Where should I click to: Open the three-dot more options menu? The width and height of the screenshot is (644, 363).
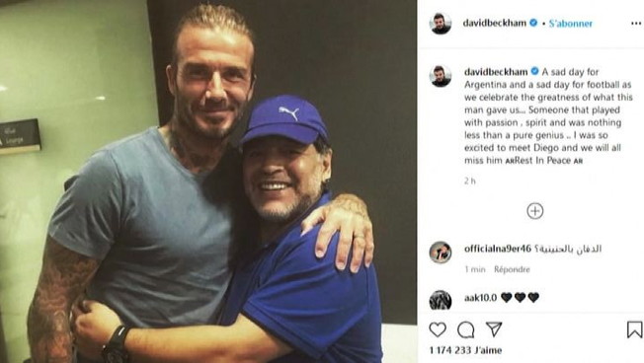[636, 24]
